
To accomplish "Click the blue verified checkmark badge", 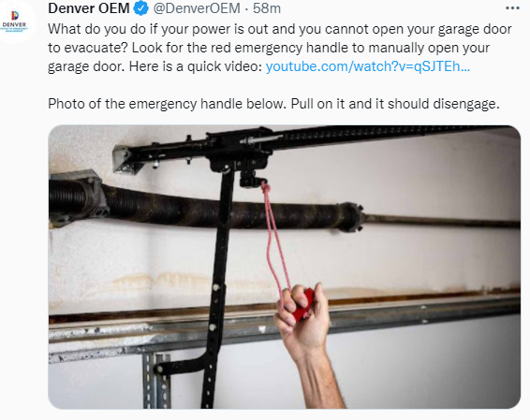I will point(141,8).
